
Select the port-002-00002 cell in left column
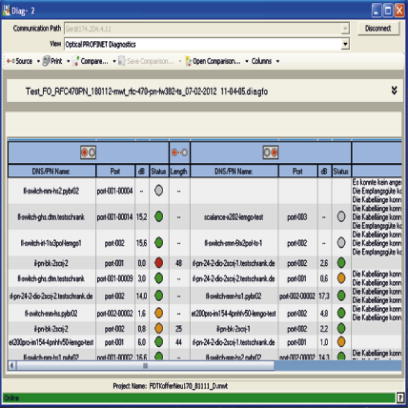(115, 313)
